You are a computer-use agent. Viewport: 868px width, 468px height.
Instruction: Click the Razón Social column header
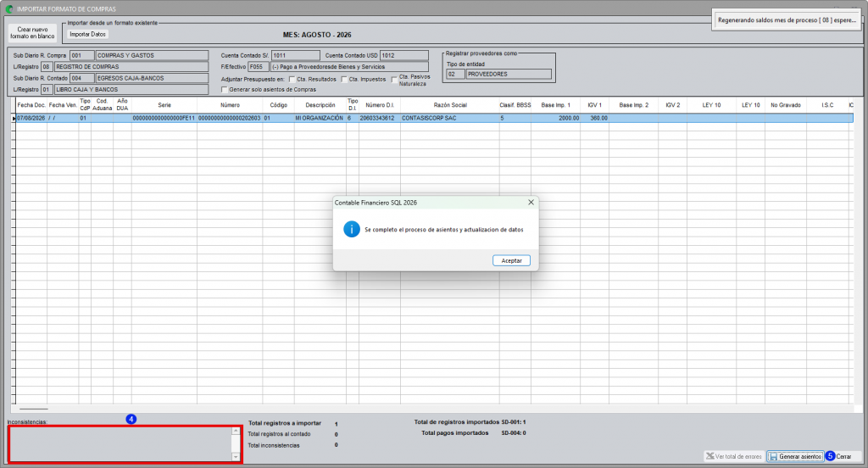click(450, 104)
